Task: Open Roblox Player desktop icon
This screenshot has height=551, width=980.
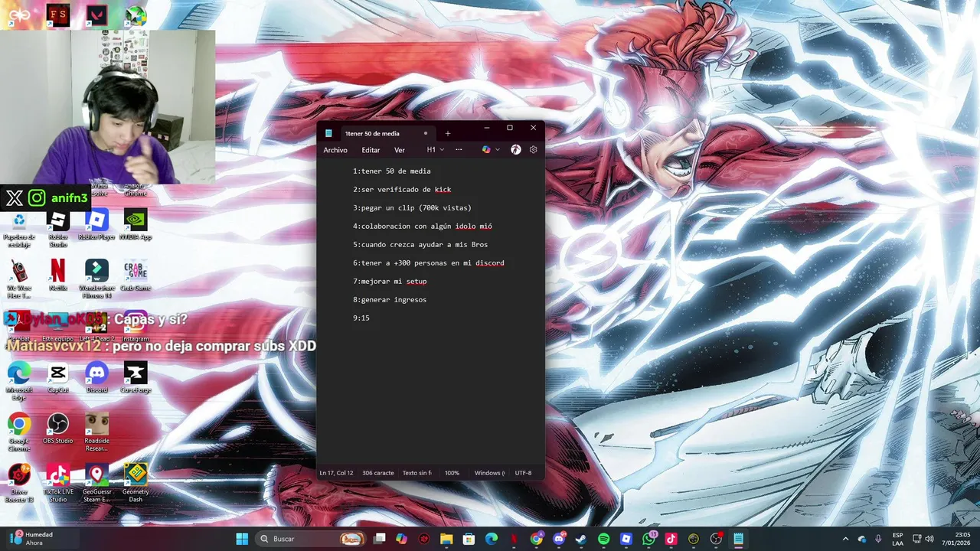Action: (x=96, y=226)
